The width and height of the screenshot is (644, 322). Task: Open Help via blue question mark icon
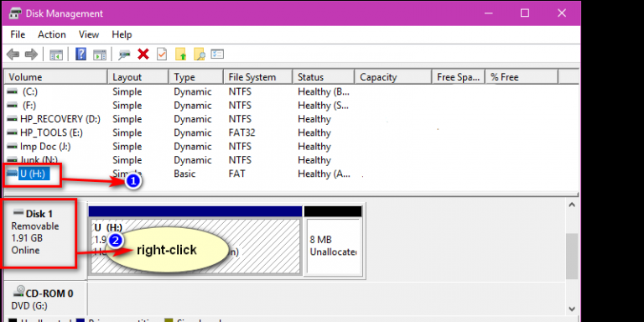coord(81,54)
